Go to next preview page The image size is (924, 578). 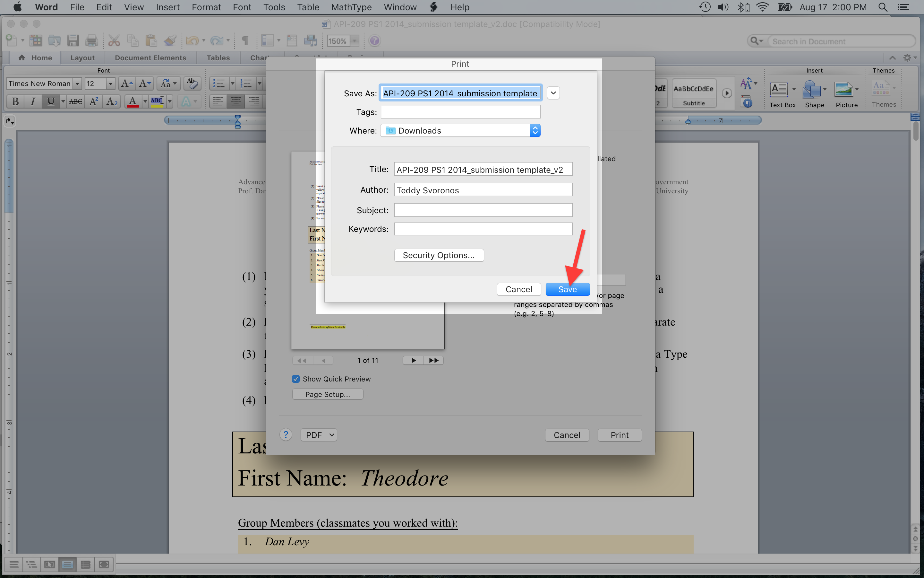[413, 361]
